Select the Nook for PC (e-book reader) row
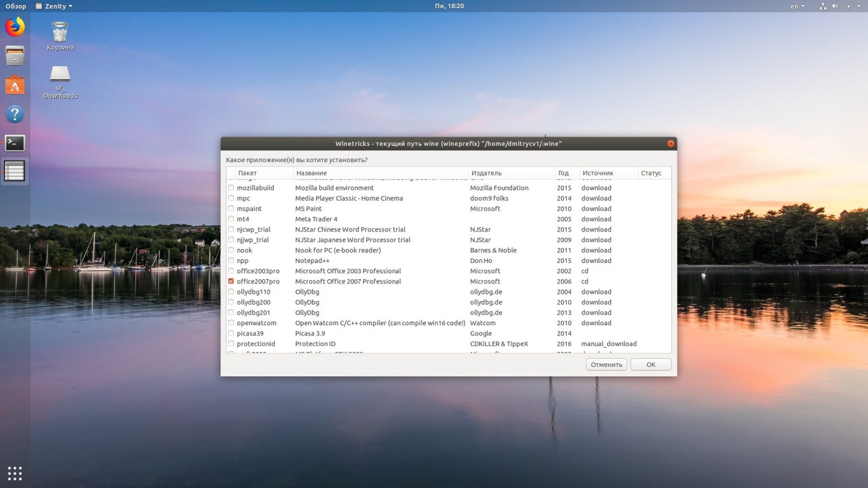 [449, 250]
